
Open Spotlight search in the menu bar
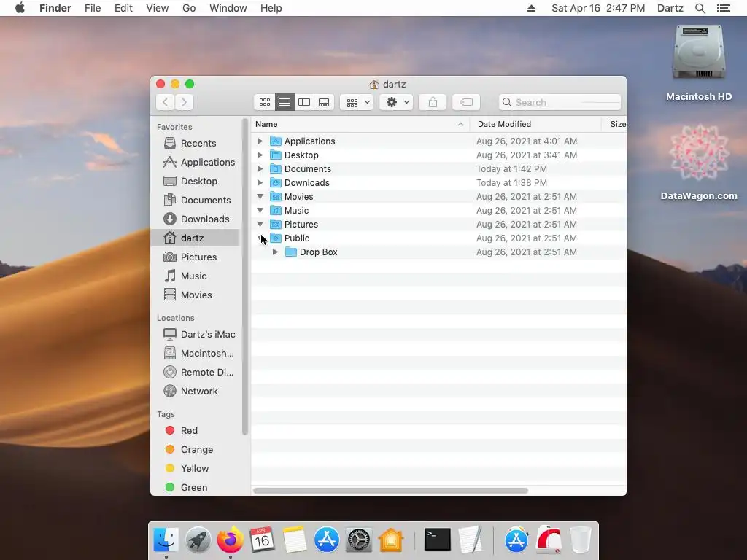[x=700, y=8]
